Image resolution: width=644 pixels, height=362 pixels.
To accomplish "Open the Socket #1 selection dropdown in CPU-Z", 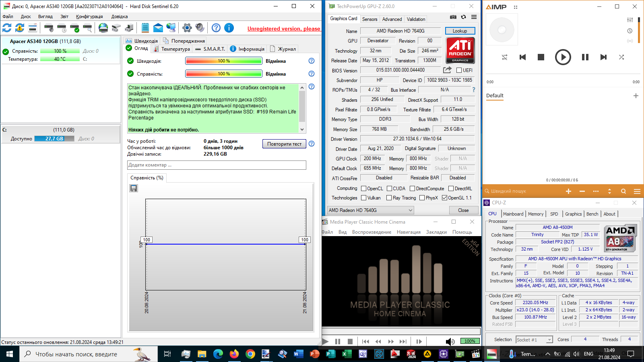I will click(x=535, y=340).
